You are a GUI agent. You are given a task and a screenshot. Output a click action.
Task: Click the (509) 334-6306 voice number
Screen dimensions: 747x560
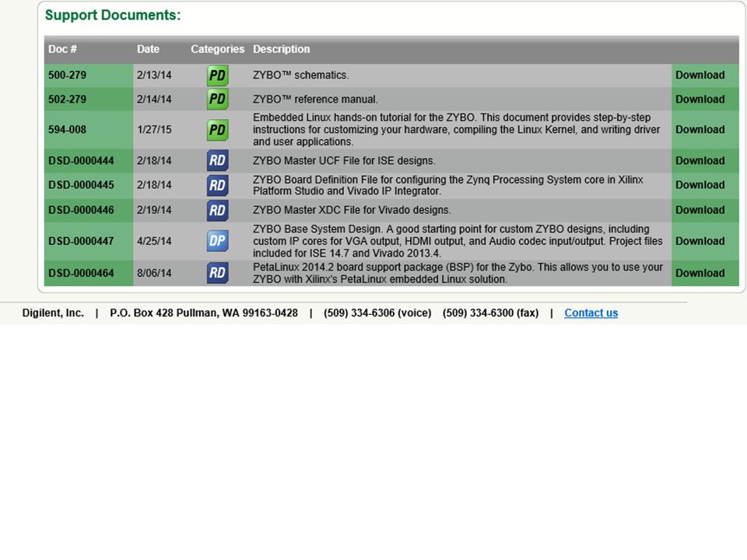pos(377,313)
